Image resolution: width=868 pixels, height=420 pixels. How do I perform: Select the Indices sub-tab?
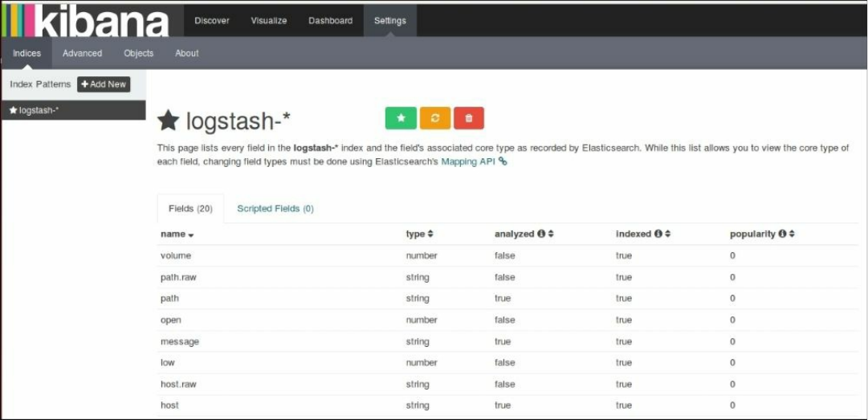point(26,53)
